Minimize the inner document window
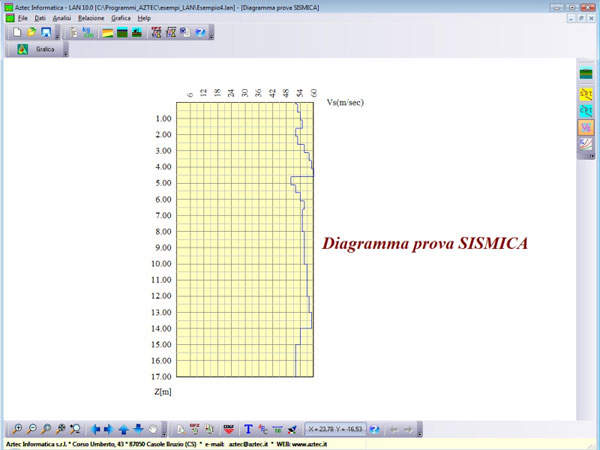600x450 pixels. click(571, 18)
